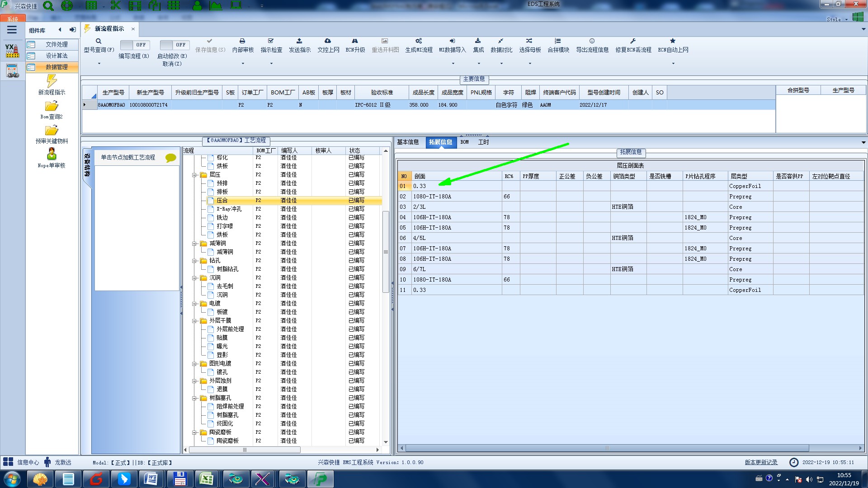Click the 型号查询 search icon
This screenshot has width=868, height=488.
(99, 41)
